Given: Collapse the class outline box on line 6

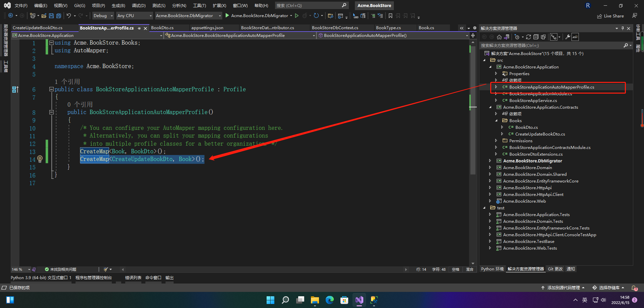Looking at the screenshot, I should [51, 89].
